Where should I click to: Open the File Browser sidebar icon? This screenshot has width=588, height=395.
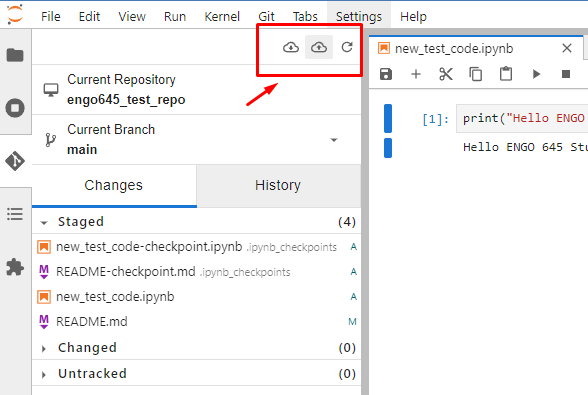point(15,55)
